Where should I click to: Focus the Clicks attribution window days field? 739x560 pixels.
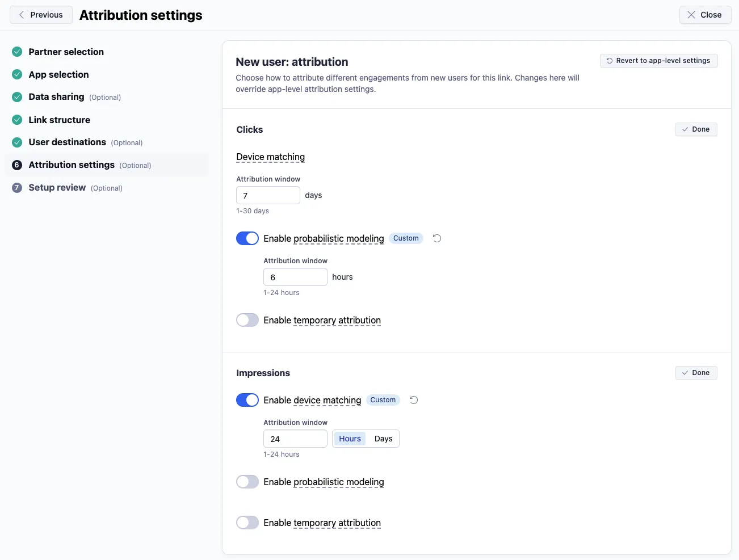pos(268,195)
